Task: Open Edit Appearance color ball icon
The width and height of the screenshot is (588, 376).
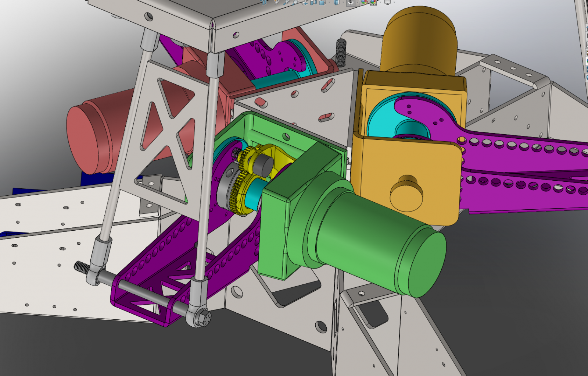Action: (364, 2)
